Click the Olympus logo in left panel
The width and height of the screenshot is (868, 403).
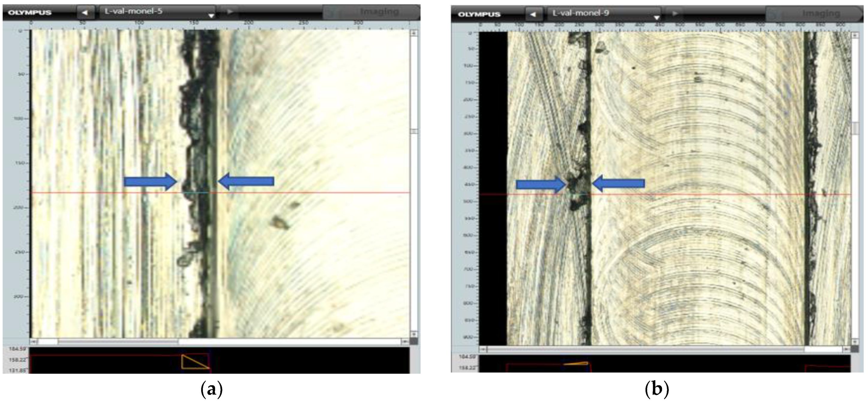tap(30, 13)
